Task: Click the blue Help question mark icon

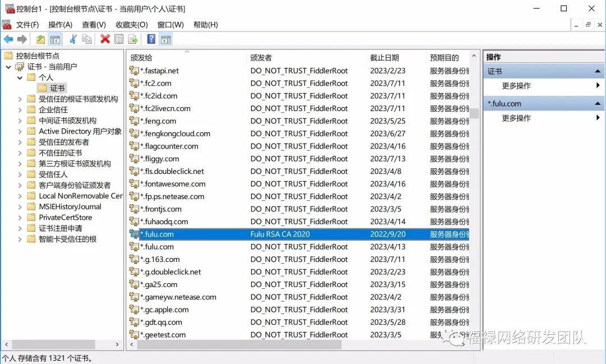Action: 151,39
